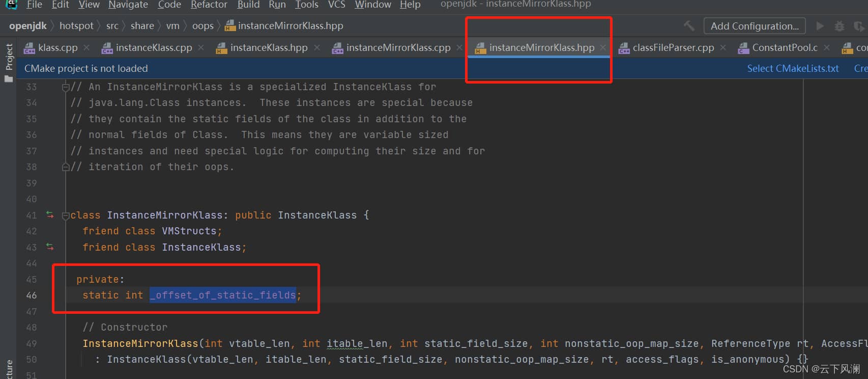Screen dimensions: 868x379
Task: Open the Code menu
Action: (169, 5)
